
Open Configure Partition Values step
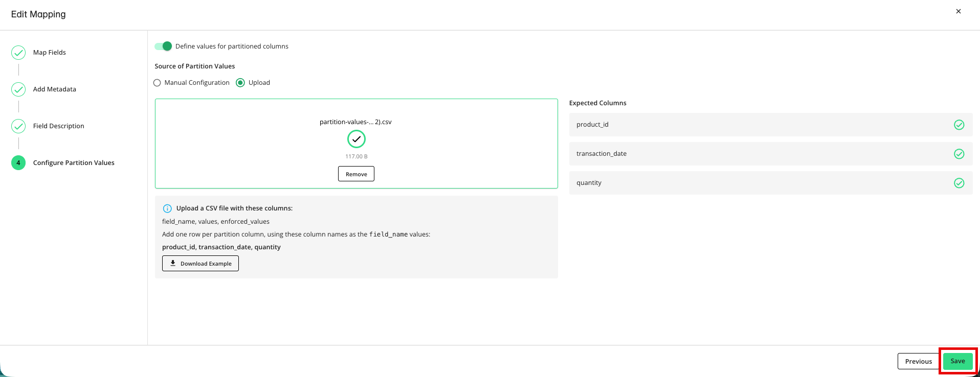tap(74, 162)
